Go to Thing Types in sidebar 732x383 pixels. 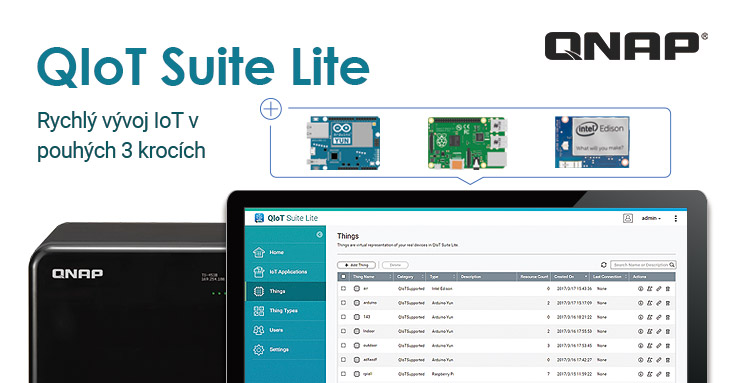click(285, 311)
